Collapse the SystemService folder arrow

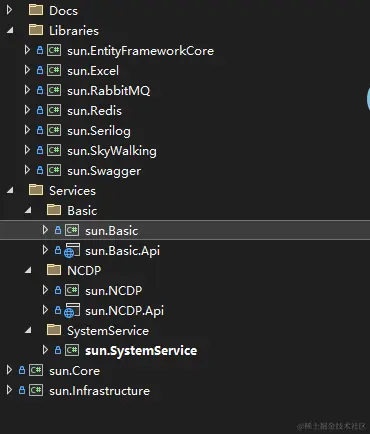pyautogui.click(x=28, y=330)
